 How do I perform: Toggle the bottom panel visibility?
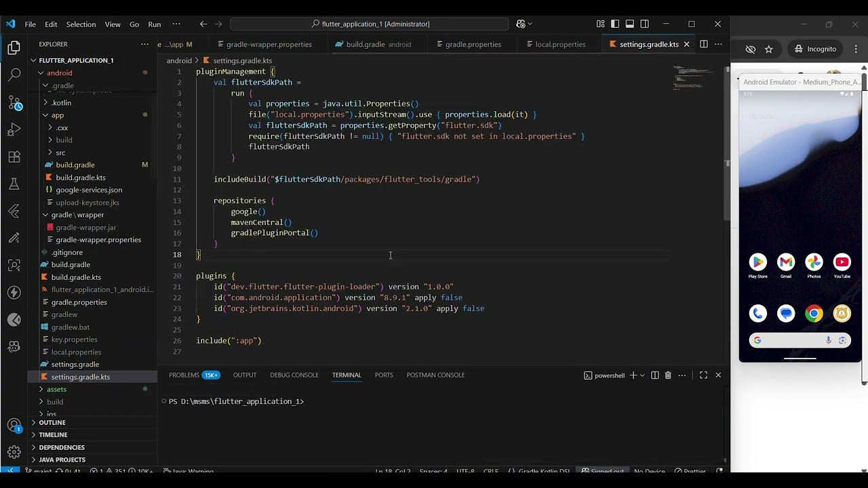[x=630, y=24]
